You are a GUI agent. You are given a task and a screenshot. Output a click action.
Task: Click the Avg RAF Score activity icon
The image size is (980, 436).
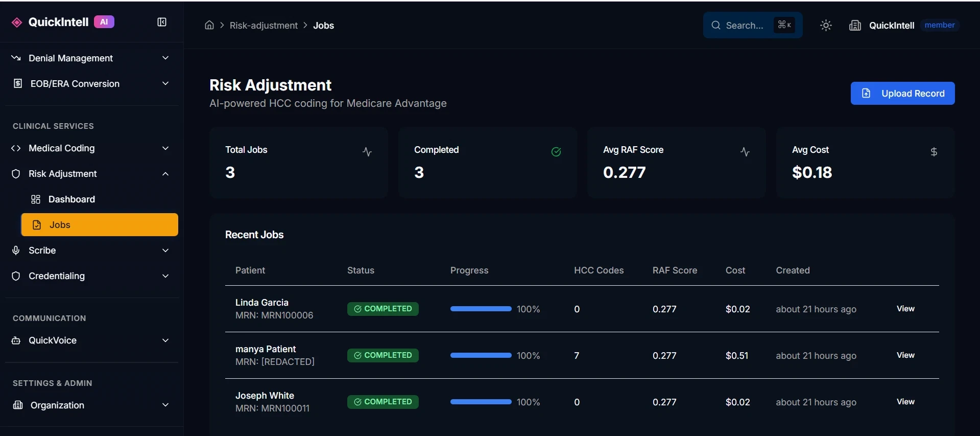pyautogui.click(x=745, y=152)
